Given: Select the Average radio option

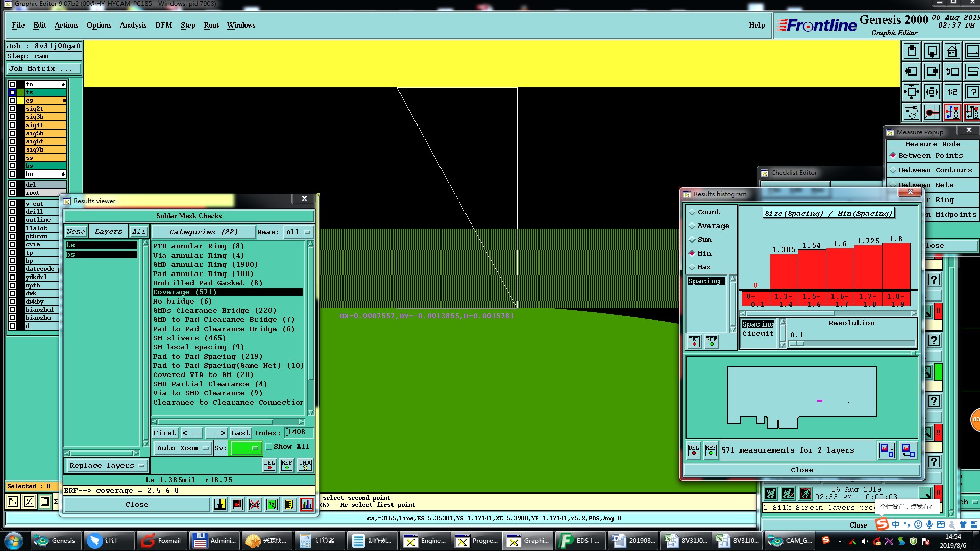Looking at the screenshot, I should coord(693,226).
